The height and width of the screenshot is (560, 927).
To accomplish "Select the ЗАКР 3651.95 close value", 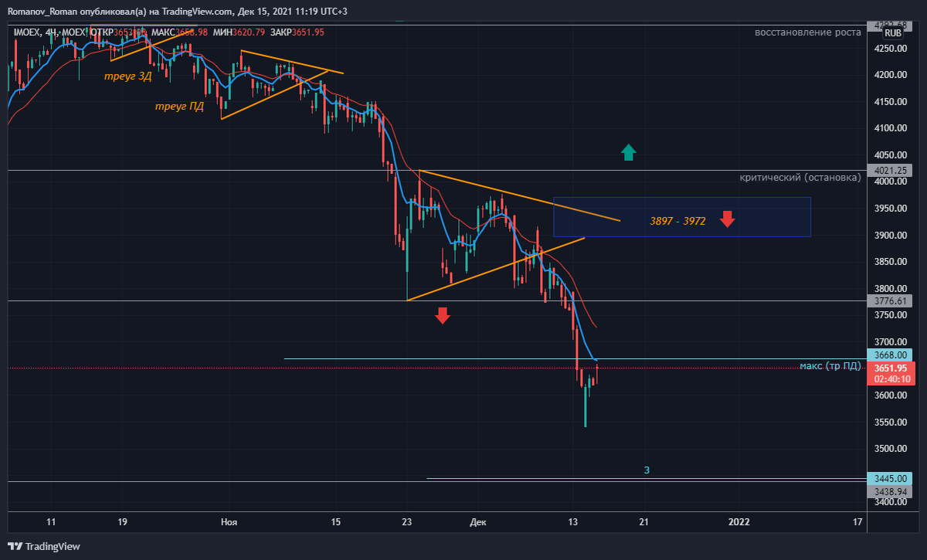I will (297, 32).
